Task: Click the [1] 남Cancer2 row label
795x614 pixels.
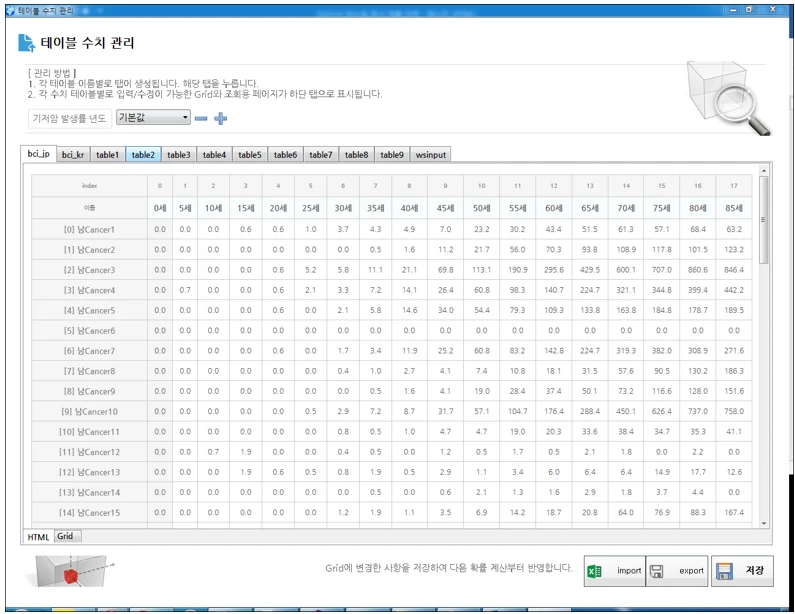Action: click(89, 250)
